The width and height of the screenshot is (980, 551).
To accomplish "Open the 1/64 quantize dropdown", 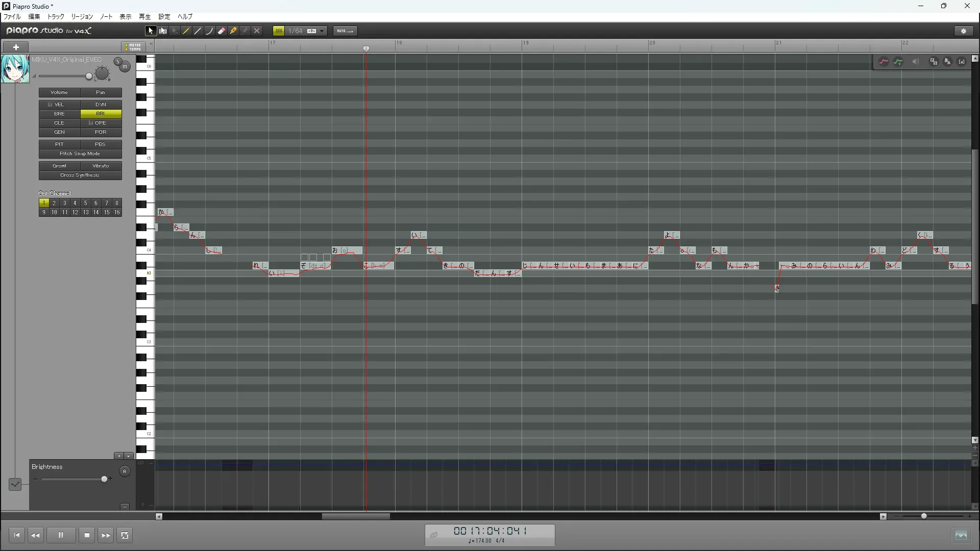I will coord(322,31).
